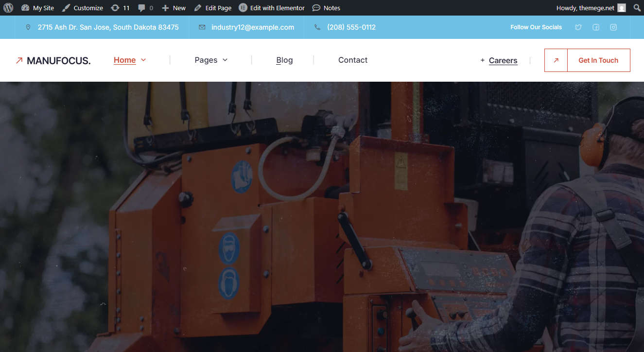644x352 pixels.
Task: Click the phone handset icon
Action: pyautogui.click(x=317, y=27)
